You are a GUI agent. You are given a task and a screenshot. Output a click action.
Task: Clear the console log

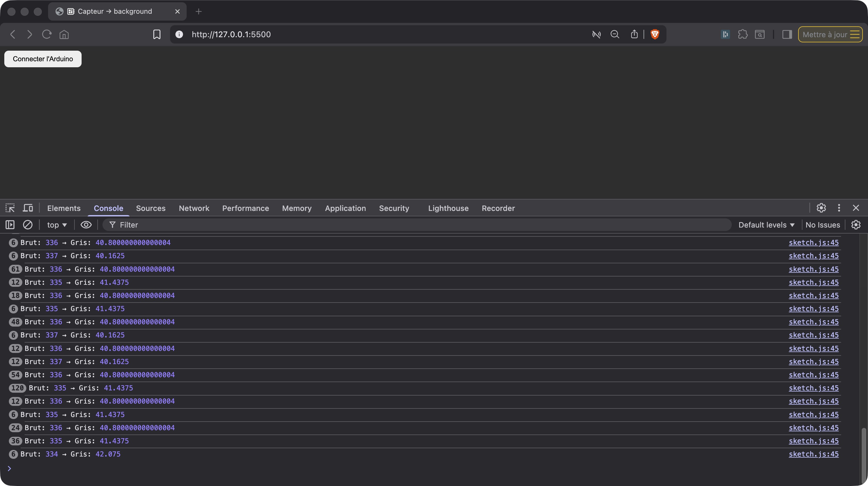pos(28,225)
